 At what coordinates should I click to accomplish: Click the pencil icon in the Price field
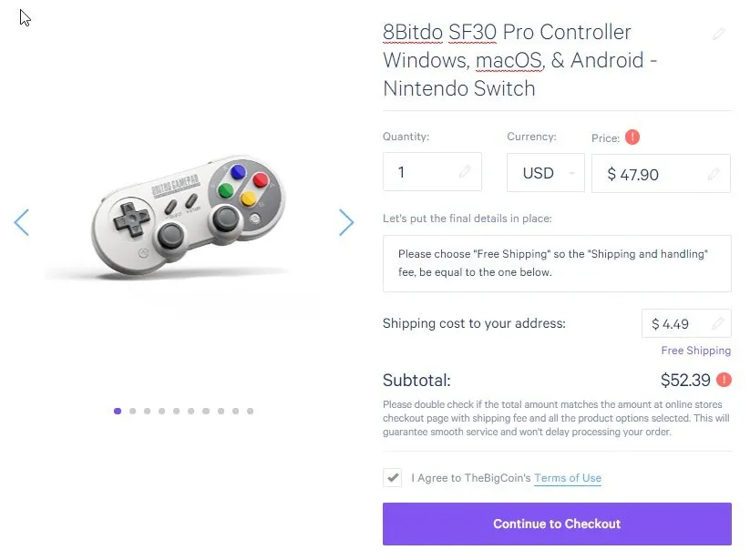tap(714, 174)
